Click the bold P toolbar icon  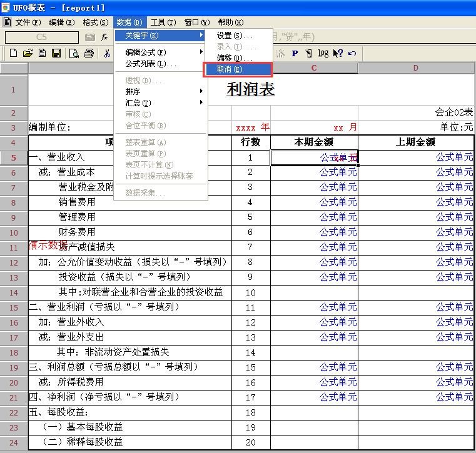coord(293,54)
